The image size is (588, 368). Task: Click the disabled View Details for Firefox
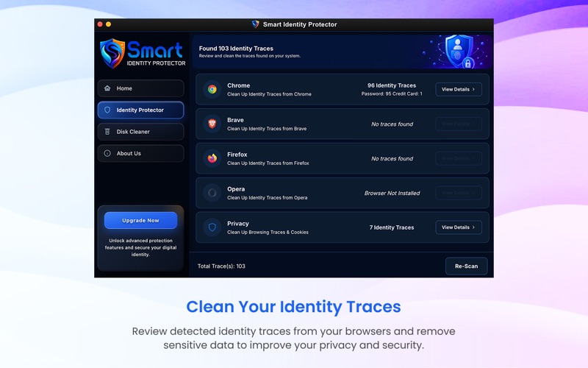[x=459, y=158]
